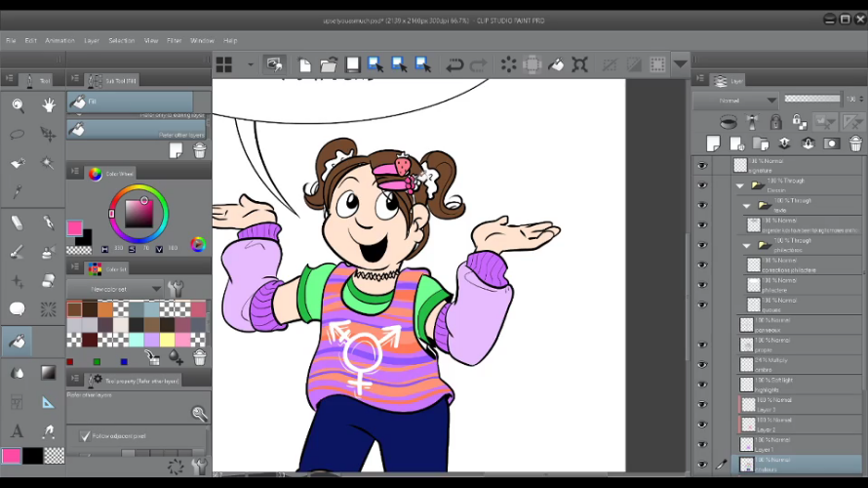Click the Scale/Rotate transform icon

click(x=579, y=64)
